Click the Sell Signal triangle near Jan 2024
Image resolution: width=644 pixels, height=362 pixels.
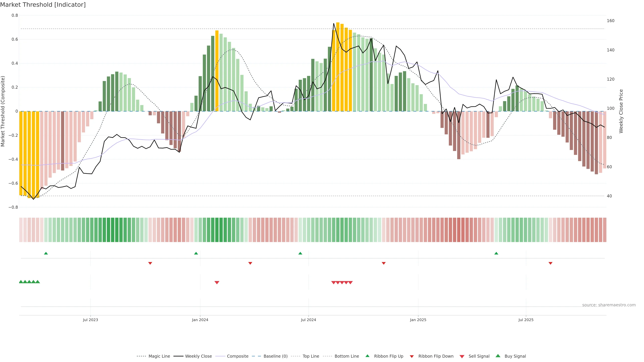click(x=217, y=283)
